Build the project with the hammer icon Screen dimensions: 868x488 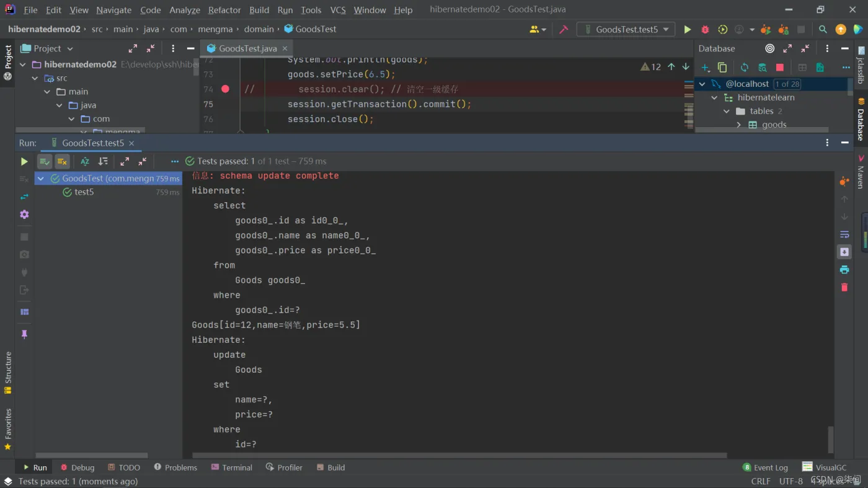click(x=564, y=29)
